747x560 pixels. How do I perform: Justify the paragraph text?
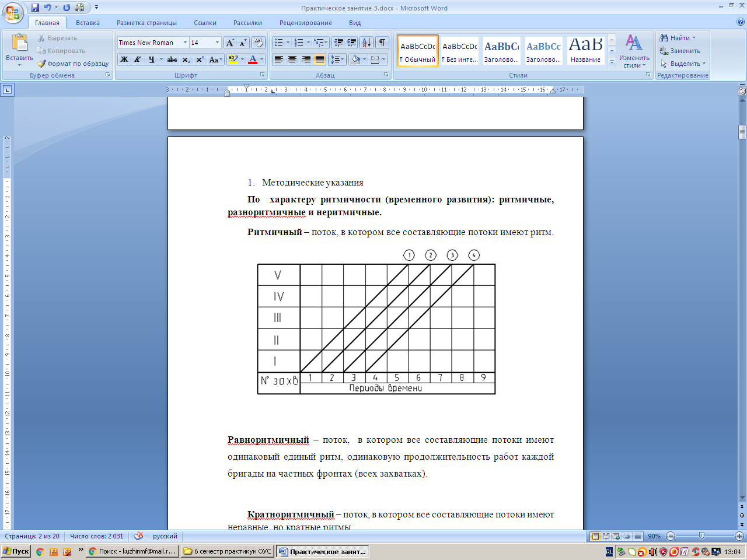[319, 60]
